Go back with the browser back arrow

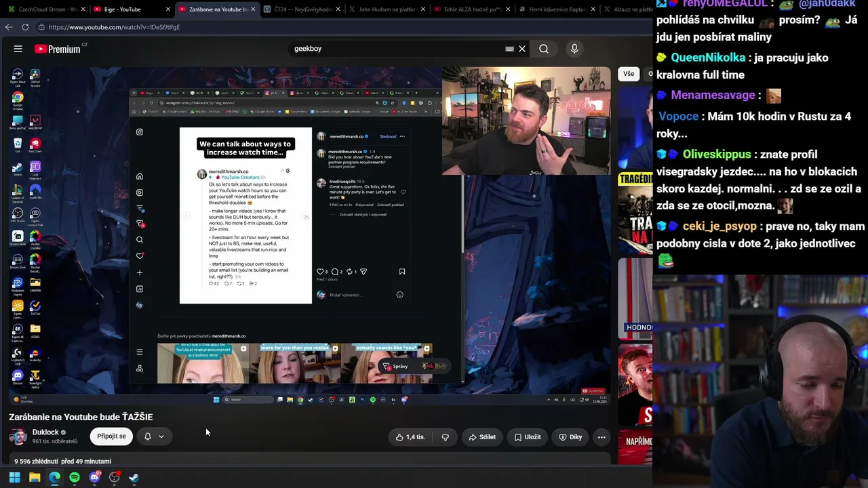click(9, 27)
